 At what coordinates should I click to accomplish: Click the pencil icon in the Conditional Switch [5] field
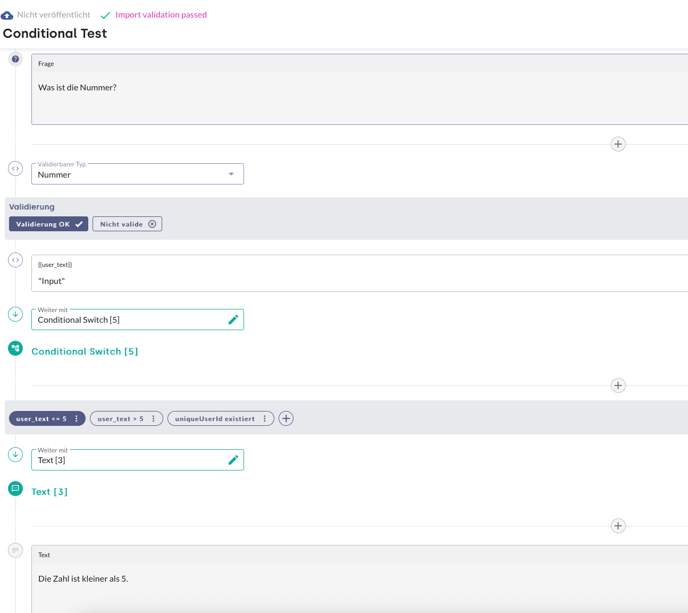tap(233, 320)
